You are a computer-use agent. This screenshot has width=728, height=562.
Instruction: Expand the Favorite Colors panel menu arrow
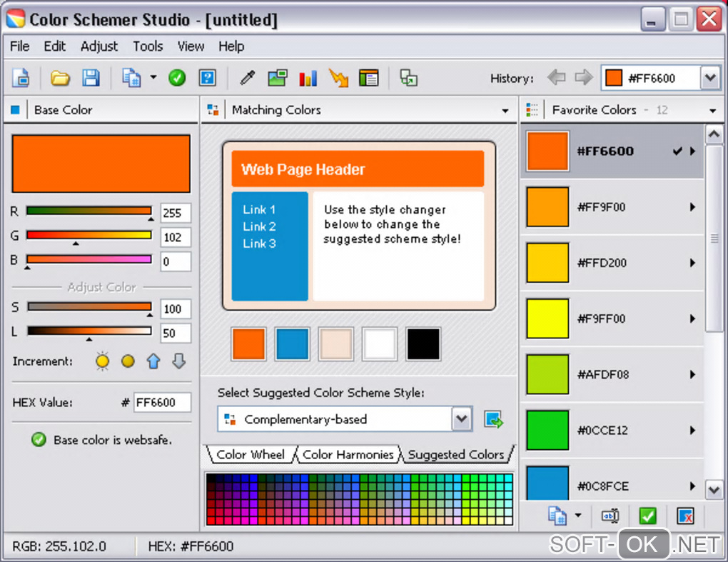(713, 111)
